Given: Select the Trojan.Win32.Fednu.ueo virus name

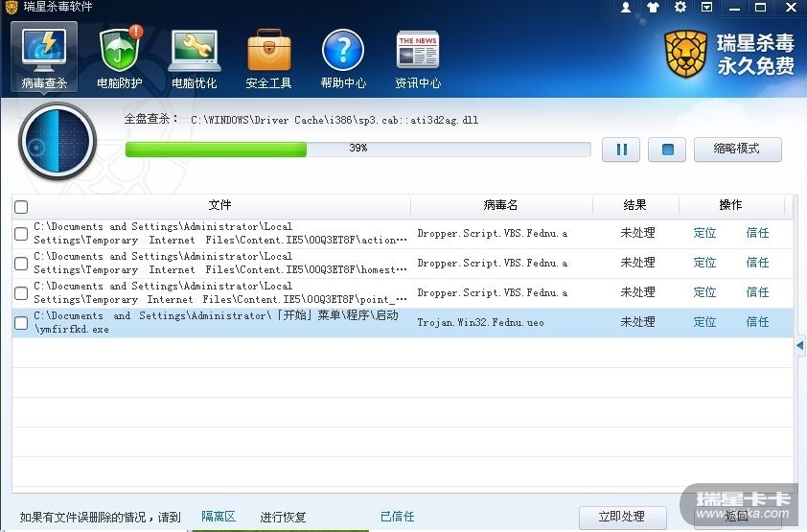Looking at the screenshot, I should click(480, 323).
